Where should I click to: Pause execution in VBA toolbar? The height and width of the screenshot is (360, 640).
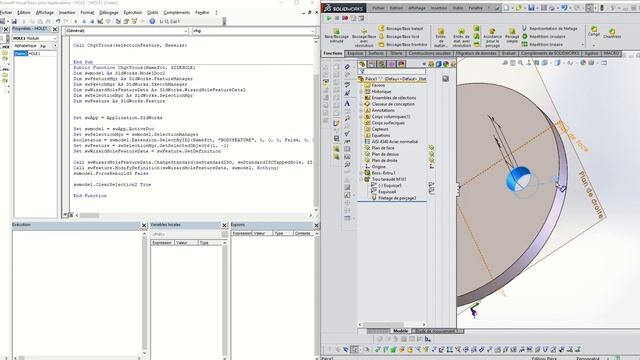pos(84,21)
